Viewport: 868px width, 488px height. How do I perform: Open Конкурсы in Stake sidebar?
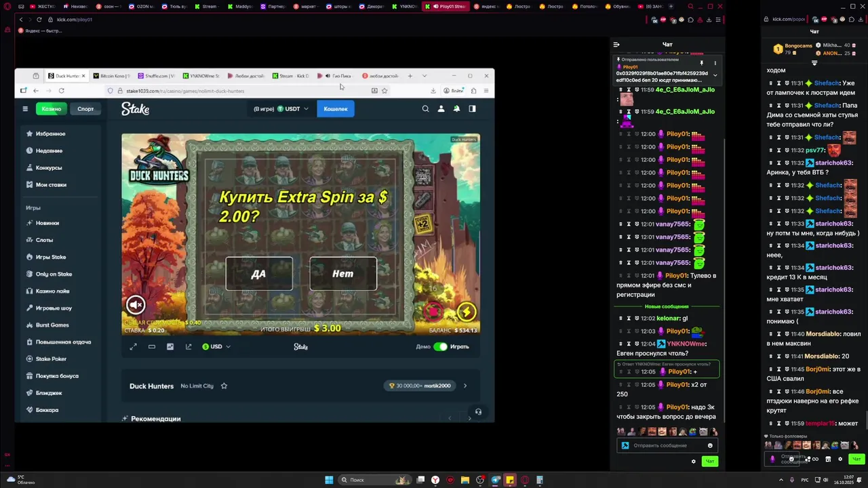pyautogui.click(x=49, y=167)
